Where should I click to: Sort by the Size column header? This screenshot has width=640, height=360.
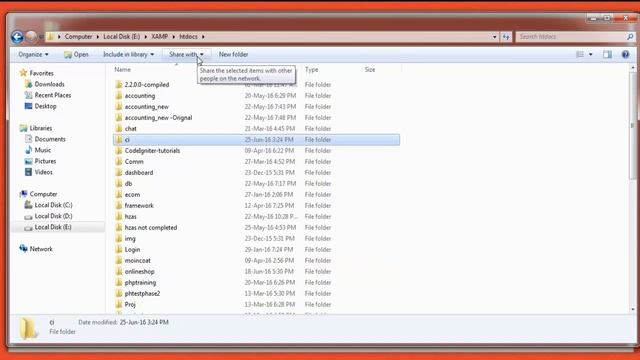coord(370,70)
